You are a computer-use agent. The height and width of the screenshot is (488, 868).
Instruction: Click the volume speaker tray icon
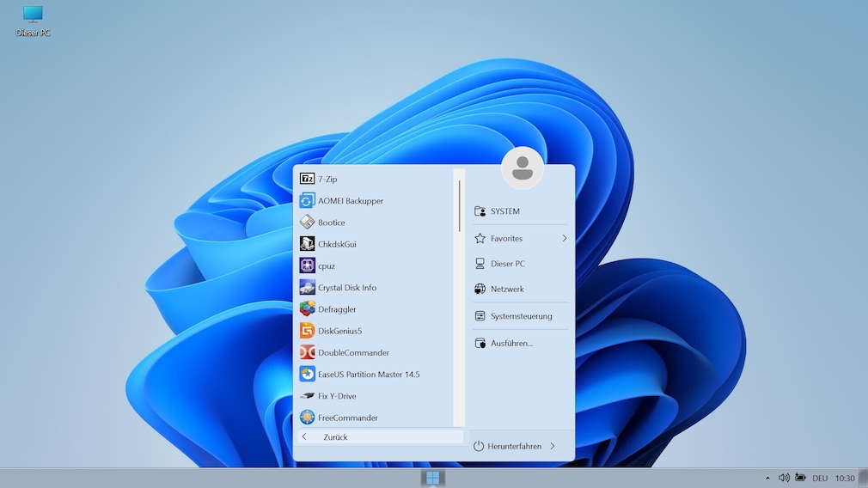point(783,478)
